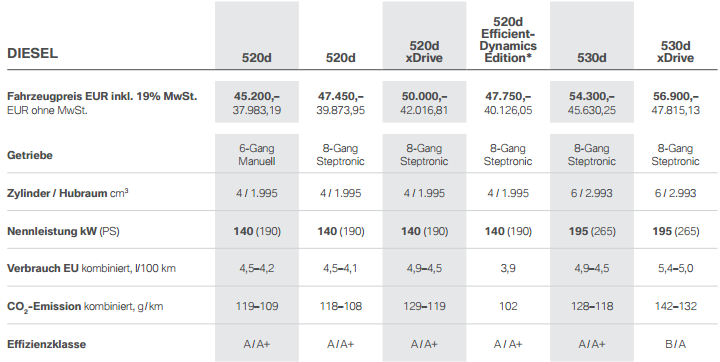Click the Verbrauch EU kombiniert label

pos(91,268)
